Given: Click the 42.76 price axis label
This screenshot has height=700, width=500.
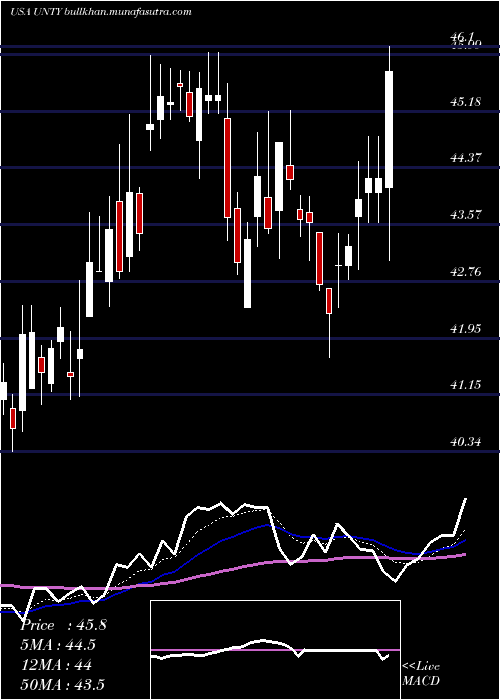Looking at the screenshot, I should [466, 271].
